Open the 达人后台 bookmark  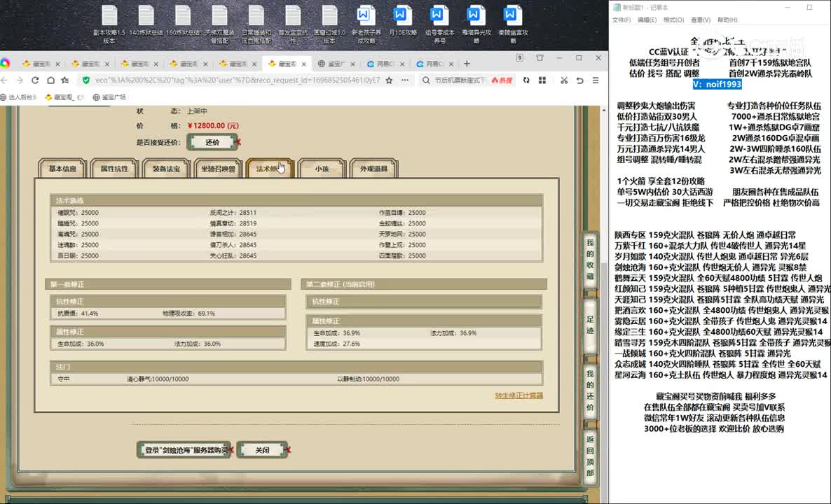point(18,97)
